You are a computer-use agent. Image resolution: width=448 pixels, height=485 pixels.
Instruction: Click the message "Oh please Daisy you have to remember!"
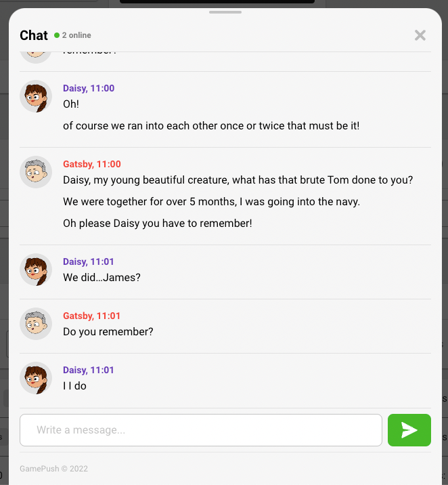(x=157, y=223)
